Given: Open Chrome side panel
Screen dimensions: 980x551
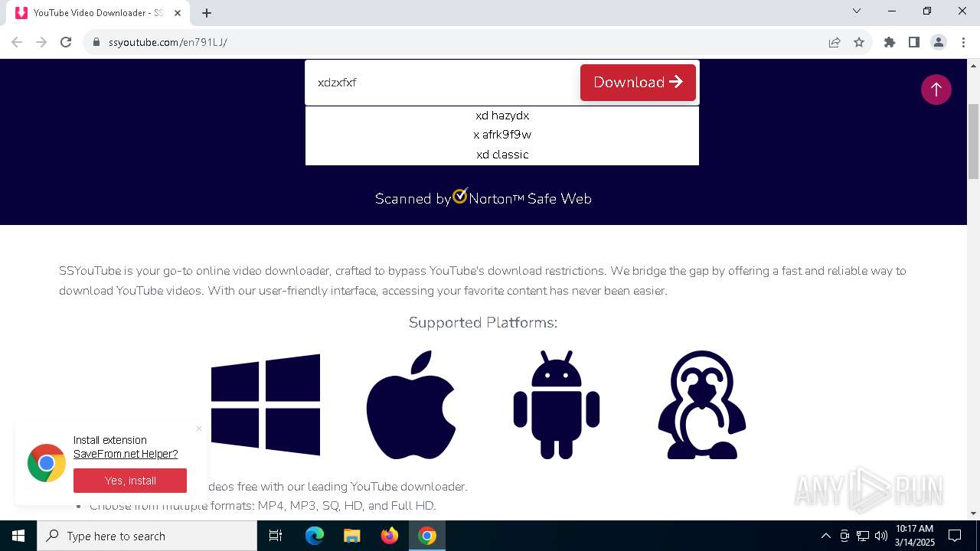Looking at the screenshot, I should (x=914, y=42).
